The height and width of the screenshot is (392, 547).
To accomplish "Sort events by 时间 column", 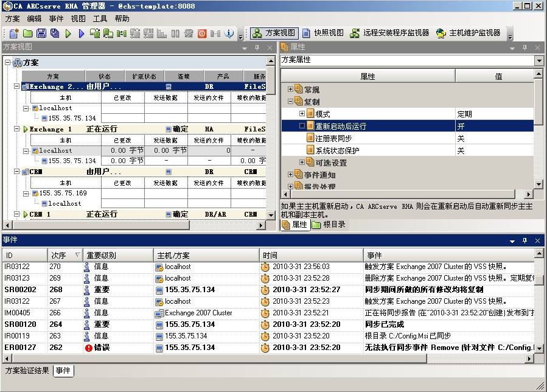I will point(311,256).
